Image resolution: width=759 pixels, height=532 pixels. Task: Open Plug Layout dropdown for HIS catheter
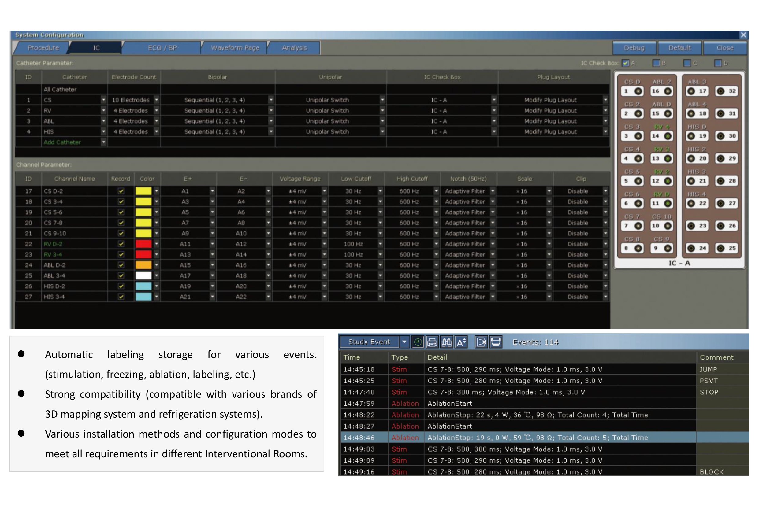coord(606,132)
